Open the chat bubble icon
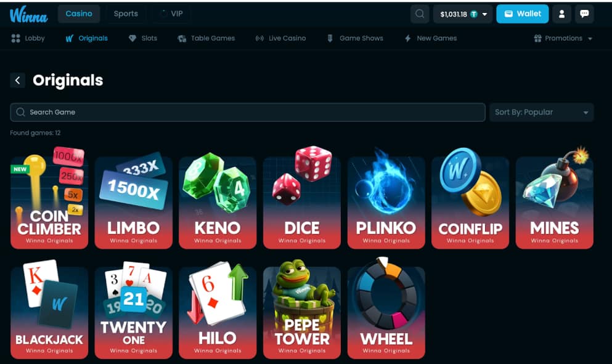Image resolution: width=612 pixels, height=364 pixels. click(x=584, y=14)
